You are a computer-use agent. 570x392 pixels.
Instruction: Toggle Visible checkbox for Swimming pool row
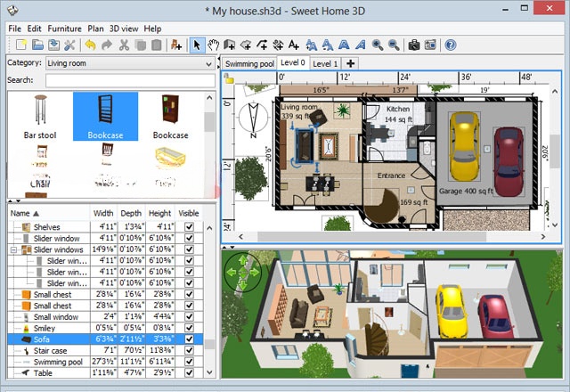(189, 362)
